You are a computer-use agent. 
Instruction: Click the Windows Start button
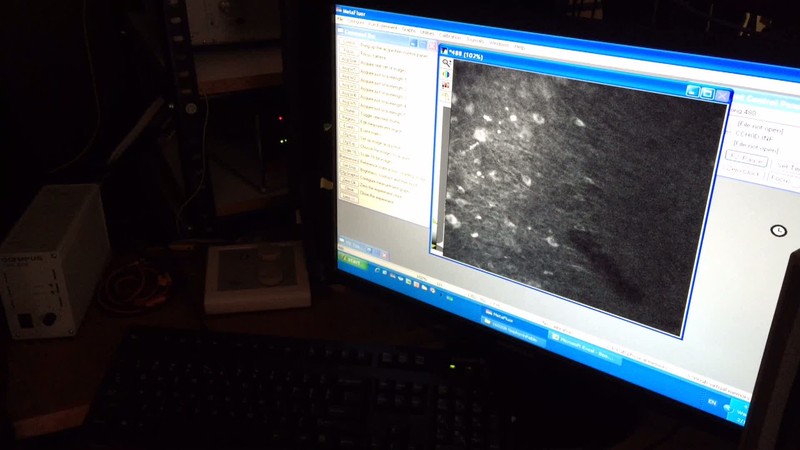[352, 262]
